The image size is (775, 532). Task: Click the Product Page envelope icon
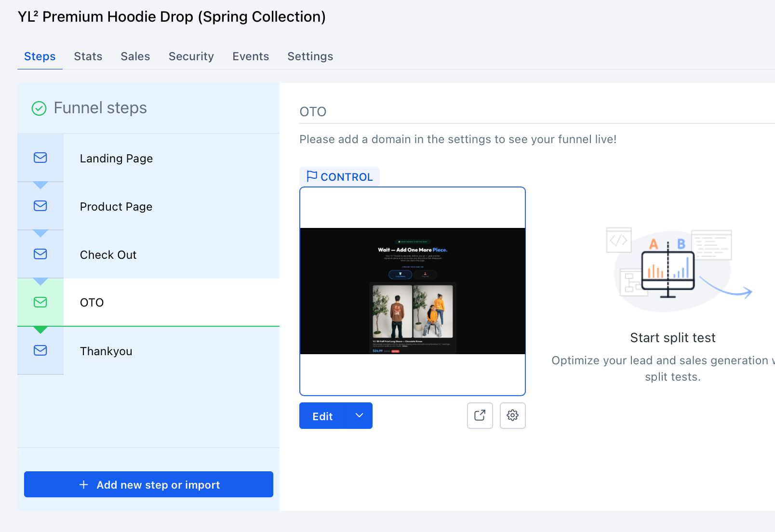tap(40, 206)
